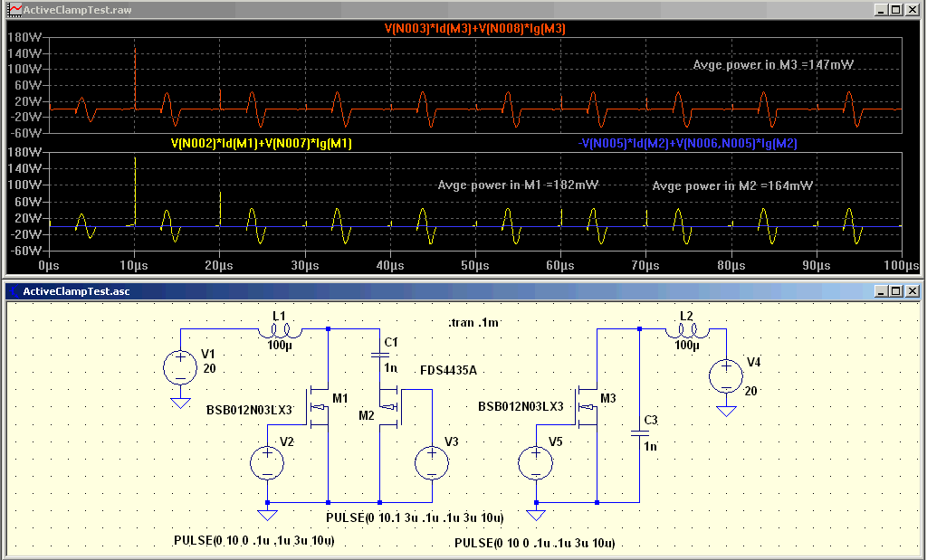Click the orange M3 power trace label
This screenshot has width=927, height=560.
pyautogui.click(x=474, y=28)
